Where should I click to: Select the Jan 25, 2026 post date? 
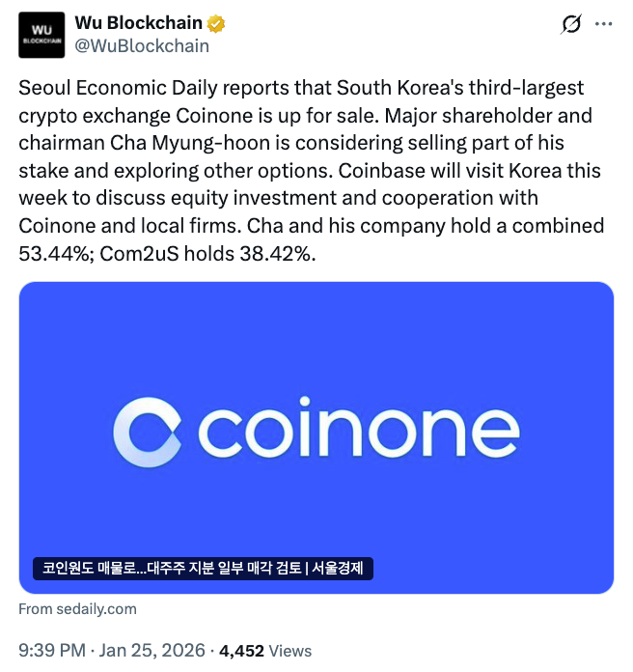coord(154,651)
